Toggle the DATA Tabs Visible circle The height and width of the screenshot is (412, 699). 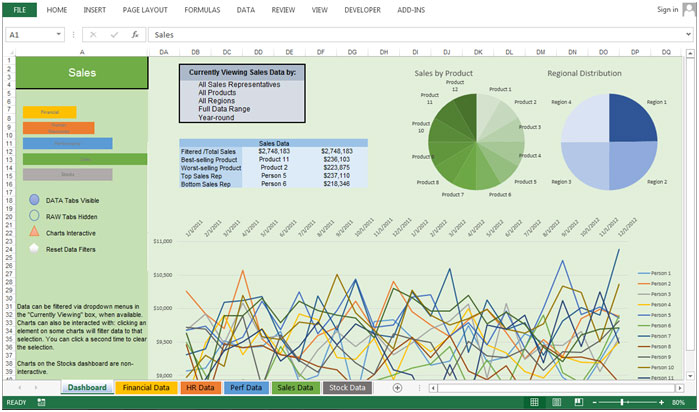click(34, 200)
